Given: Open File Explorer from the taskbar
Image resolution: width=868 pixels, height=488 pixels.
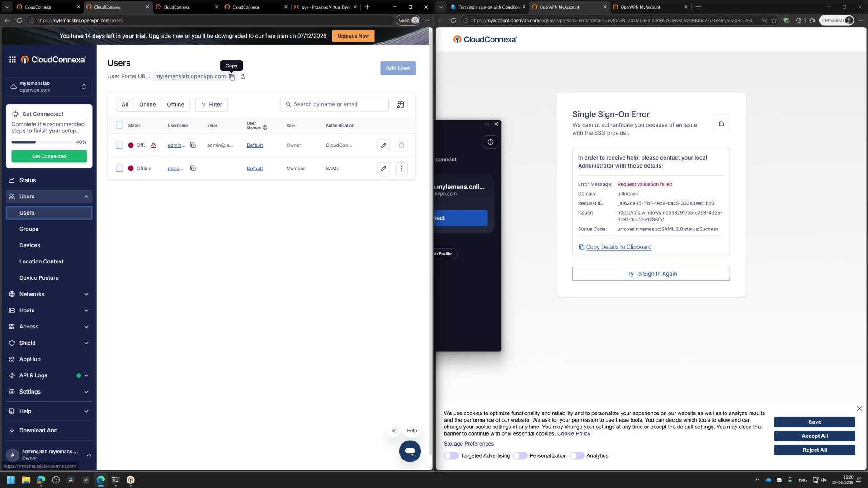Looking at the screenshot, I should (26, 480).
